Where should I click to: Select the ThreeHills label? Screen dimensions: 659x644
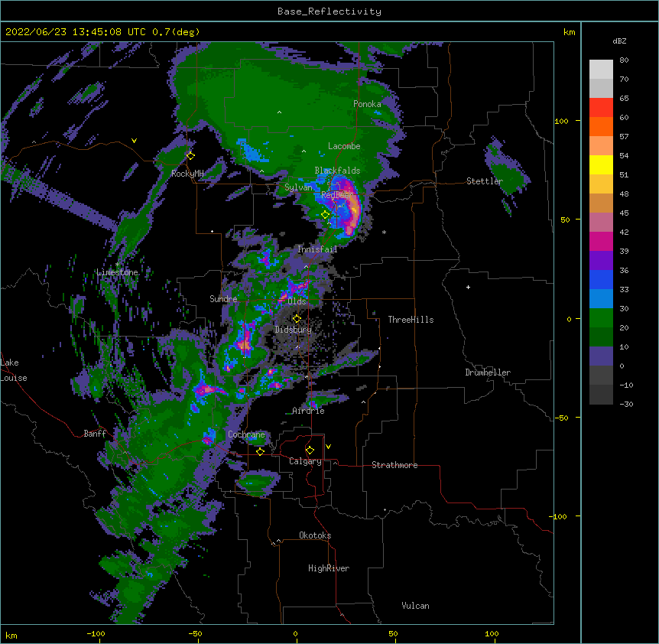pos(411,320)
